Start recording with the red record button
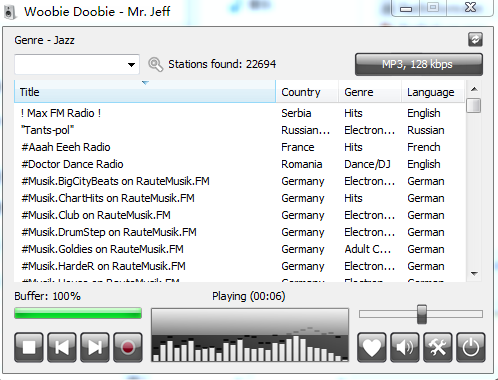The image size is (498, 380). point(128,347)
